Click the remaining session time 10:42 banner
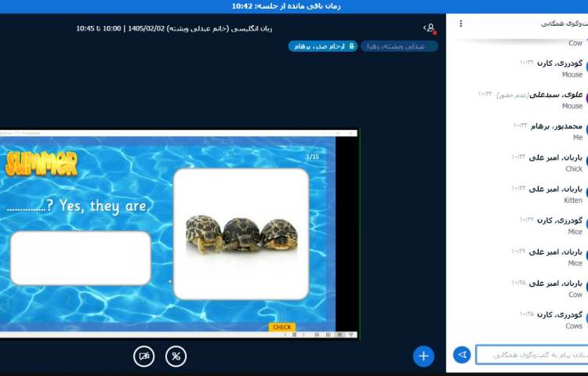 coord(286,6)
